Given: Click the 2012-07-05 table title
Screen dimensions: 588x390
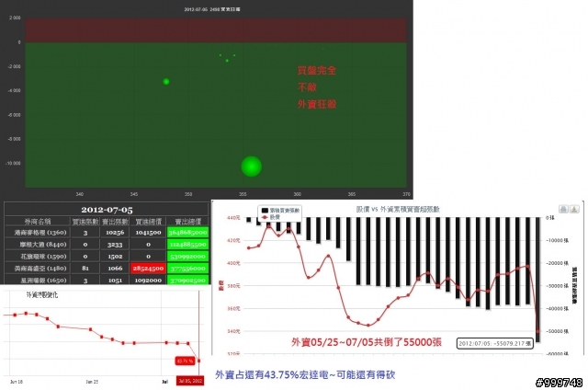Looking at the screenshot, I should pos(107,210).
